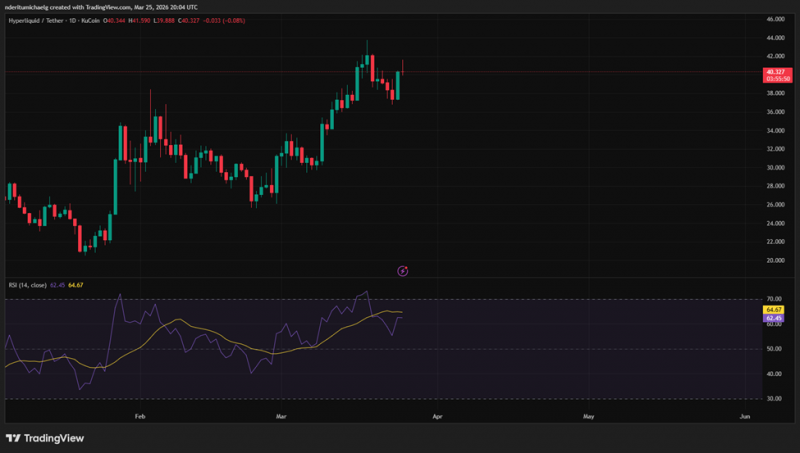This screenshot has height=453, width=800.
Task: Click the 26.000 price scale label
Action: point(776,205)
